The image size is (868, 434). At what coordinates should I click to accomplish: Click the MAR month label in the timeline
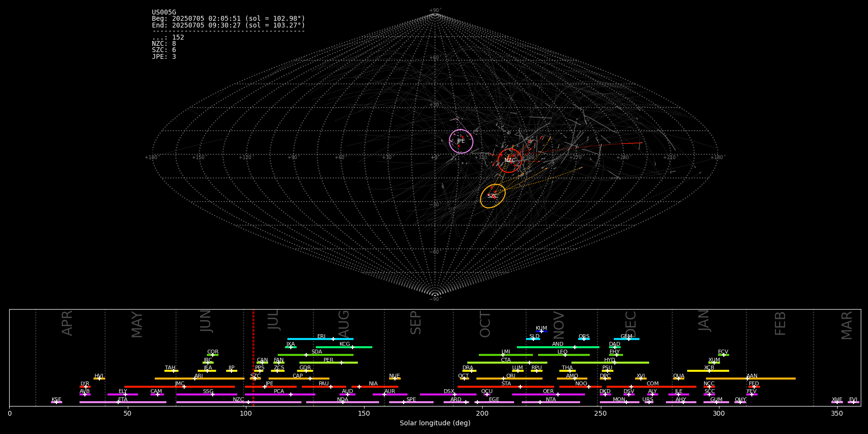point(847,325)
